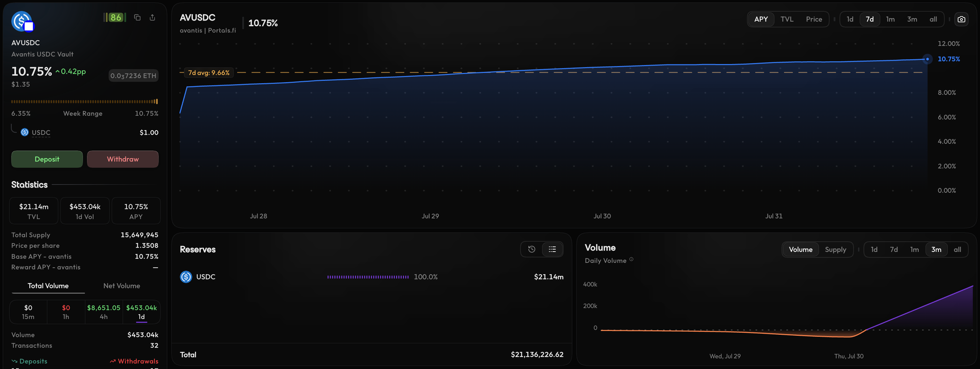The width and height of the screenshot is (980, 369).
Task: Click the USDC coin icon in Reserves
Action: [x=186, y=277]
